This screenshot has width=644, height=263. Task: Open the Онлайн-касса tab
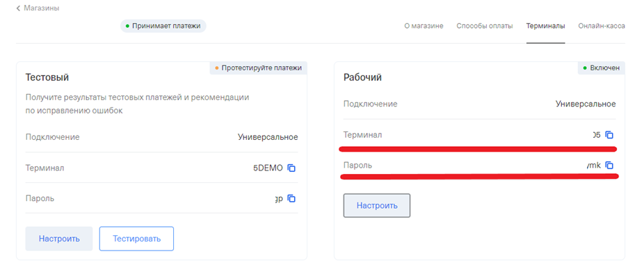(x=602, y=26)
